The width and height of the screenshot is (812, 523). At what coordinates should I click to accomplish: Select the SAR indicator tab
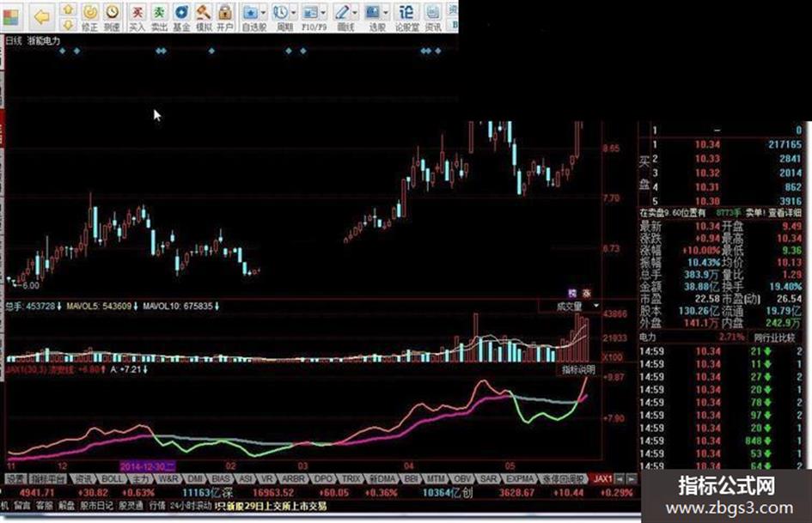coord(488,479)
